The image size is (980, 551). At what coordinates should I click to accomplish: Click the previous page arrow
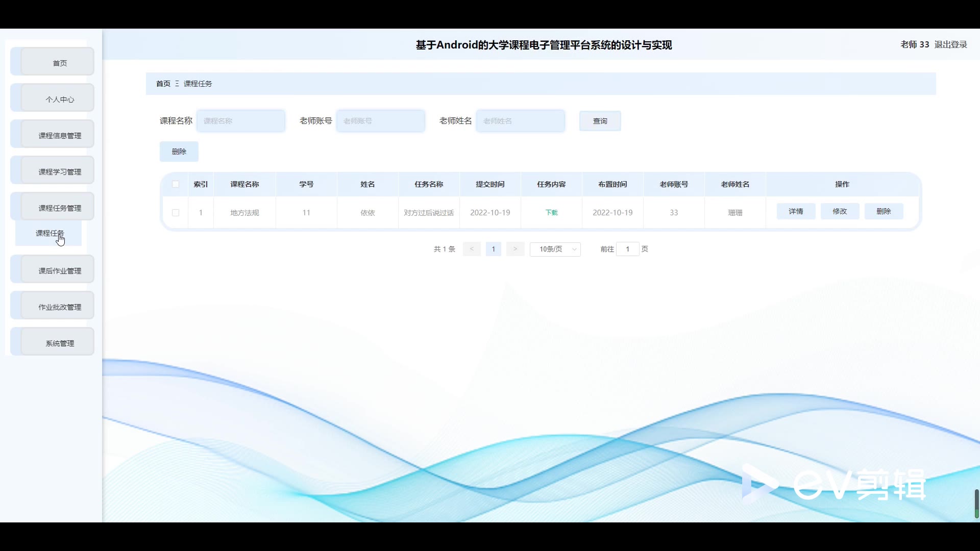click(472, 249)
